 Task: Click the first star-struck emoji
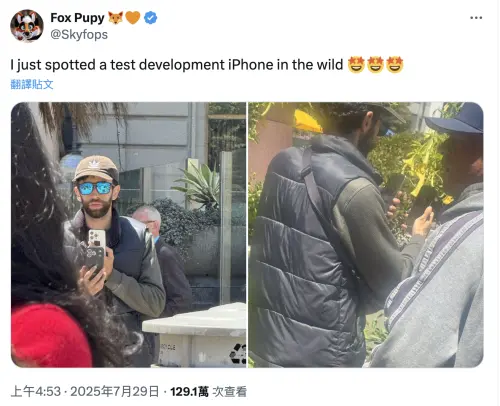click(356, 65)
